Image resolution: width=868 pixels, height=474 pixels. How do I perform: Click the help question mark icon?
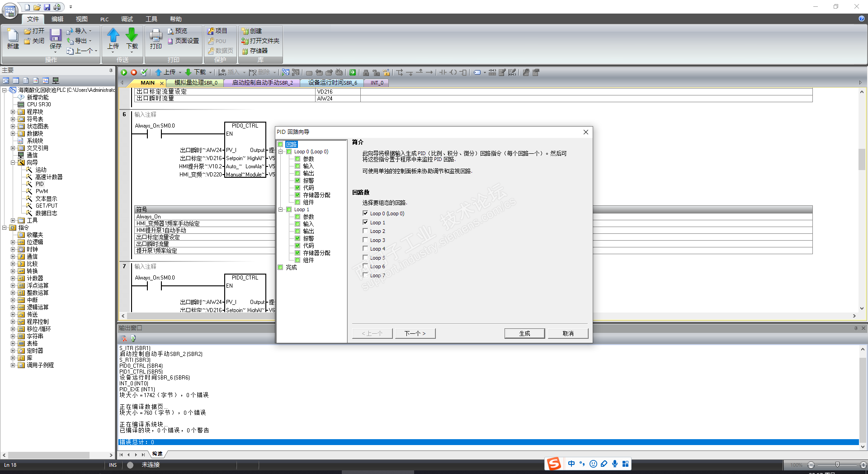pos(862,19)
